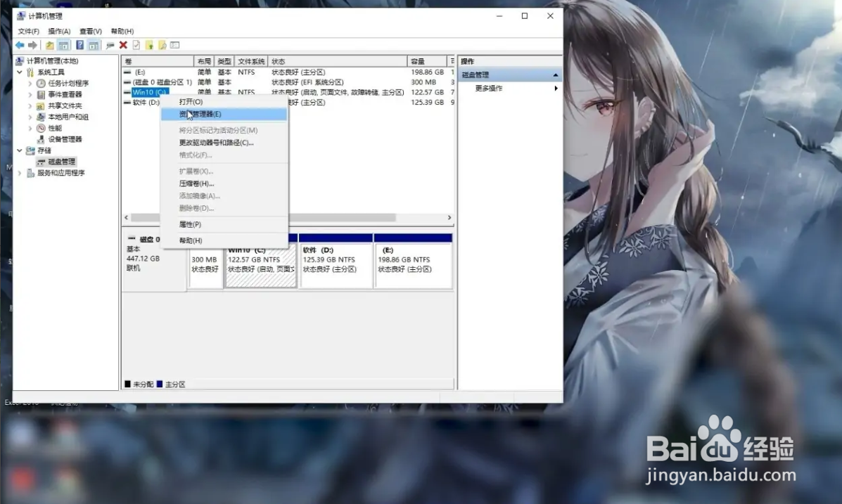
Task: Sort by the 类型 column header
Action: tap(224, 61)
